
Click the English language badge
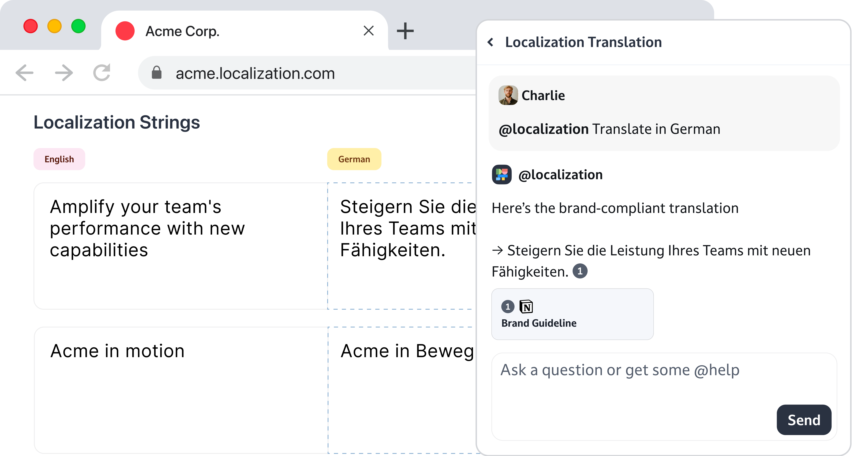click(x=59, y=159)
